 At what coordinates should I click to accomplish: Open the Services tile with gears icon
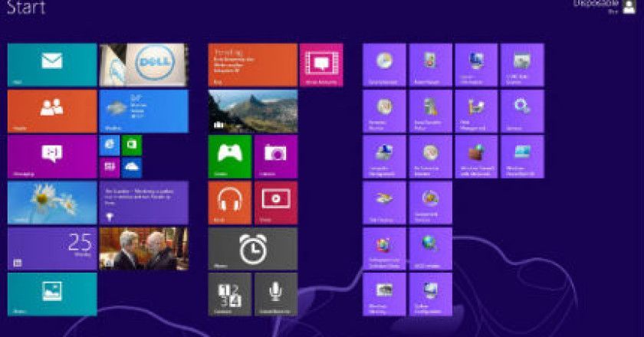tap(522, 111)
